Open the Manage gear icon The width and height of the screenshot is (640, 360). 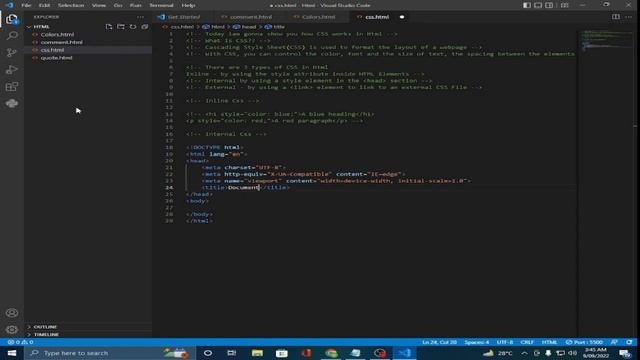(12, 329)
